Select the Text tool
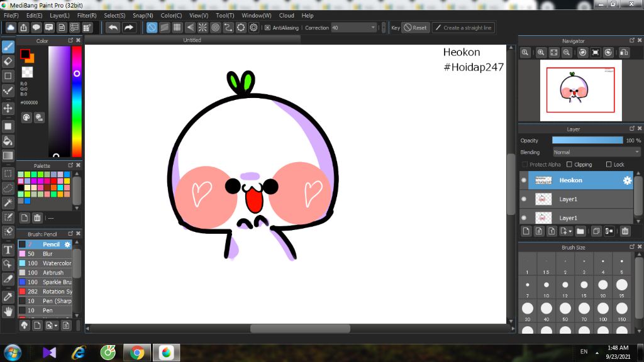644x362 pixels. 8,250
